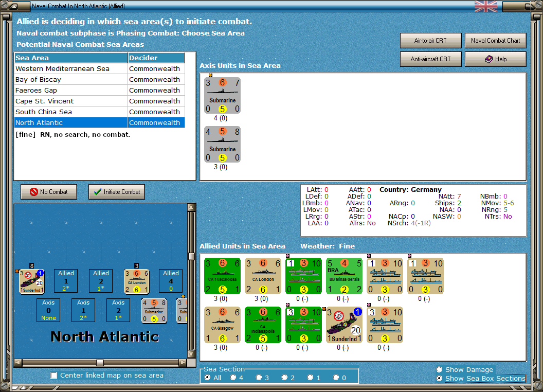Image resolution: width=543 pixels, height=392 pixels.
Task: Select the Bay of Biscay row
Action: point(100,79)
